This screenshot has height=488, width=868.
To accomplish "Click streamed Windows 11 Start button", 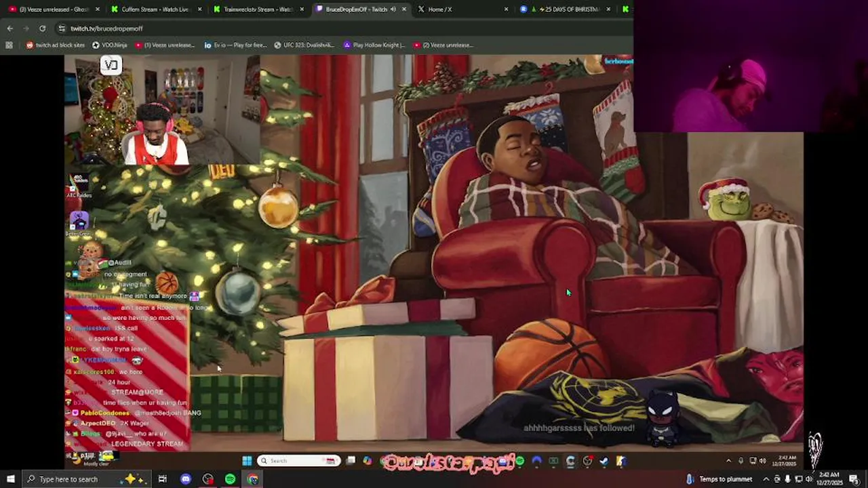I will pos(247,461).
